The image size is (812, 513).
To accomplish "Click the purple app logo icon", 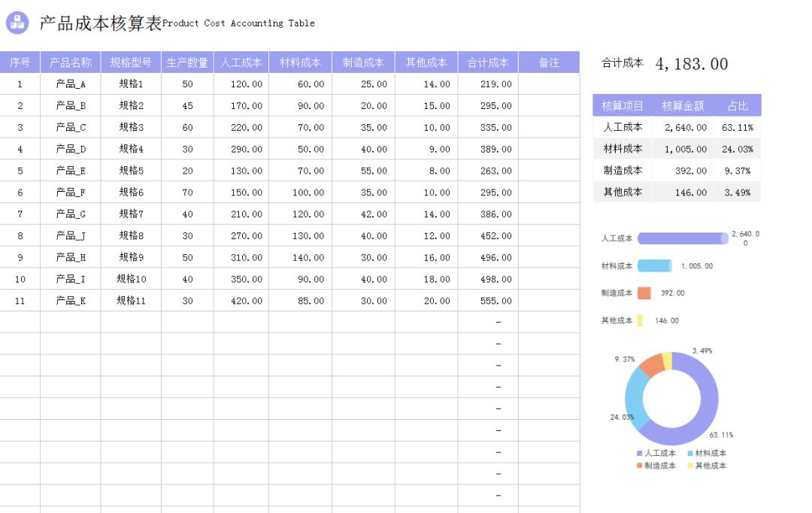I will [19, 23].
